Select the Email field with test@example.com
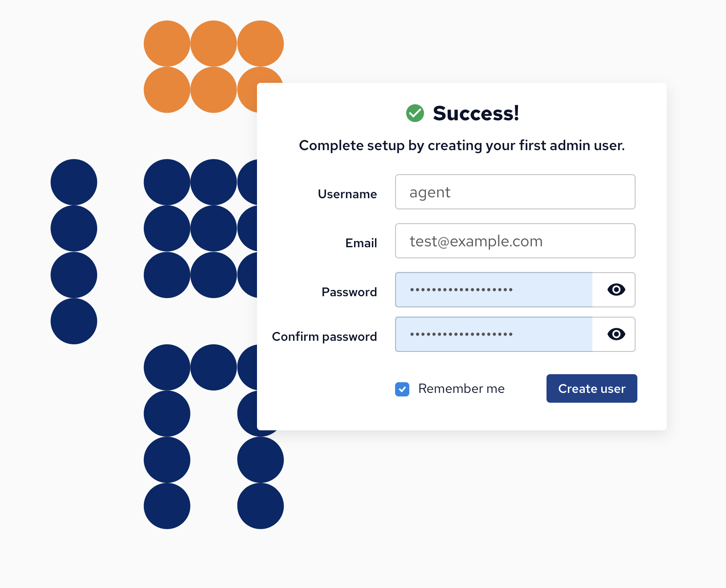The image size is (726, 588). 515,241
